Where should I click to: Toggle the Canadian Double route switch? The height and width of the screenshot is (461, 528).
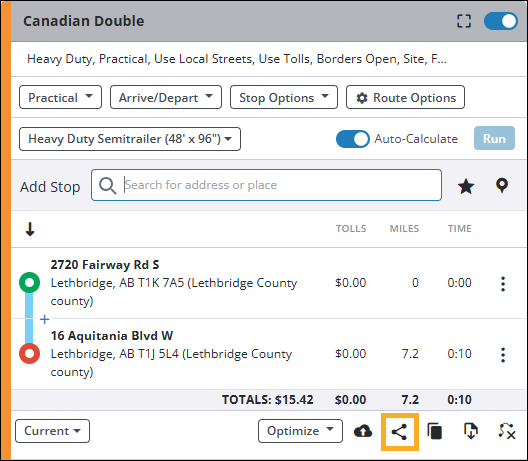point(501,21)
